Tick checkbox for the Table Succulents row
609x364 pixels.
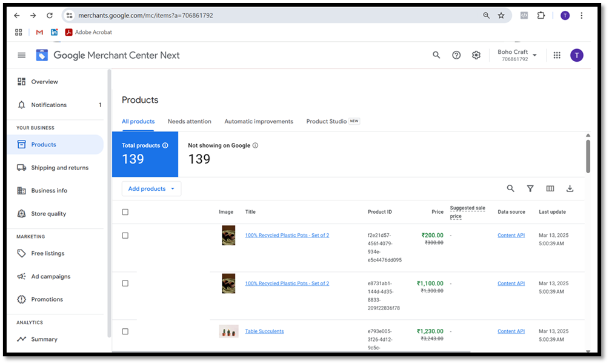(x=125, y=331)
